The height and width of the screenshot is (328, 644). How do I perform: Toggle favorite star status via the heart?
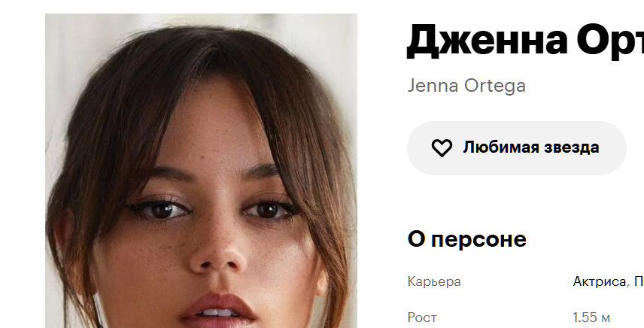pos(442,147)
